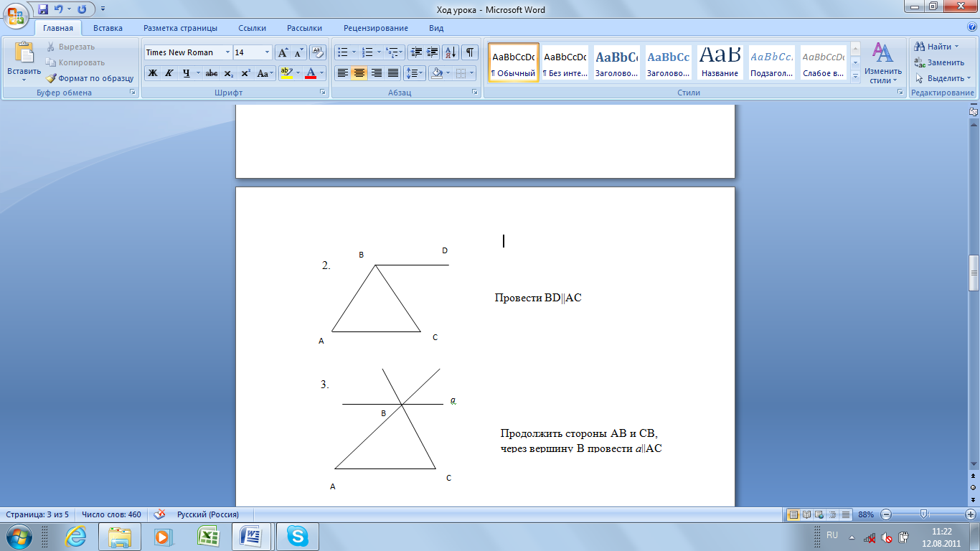Open the Вставка tab
980x551 pixels.
pos(108,28)
